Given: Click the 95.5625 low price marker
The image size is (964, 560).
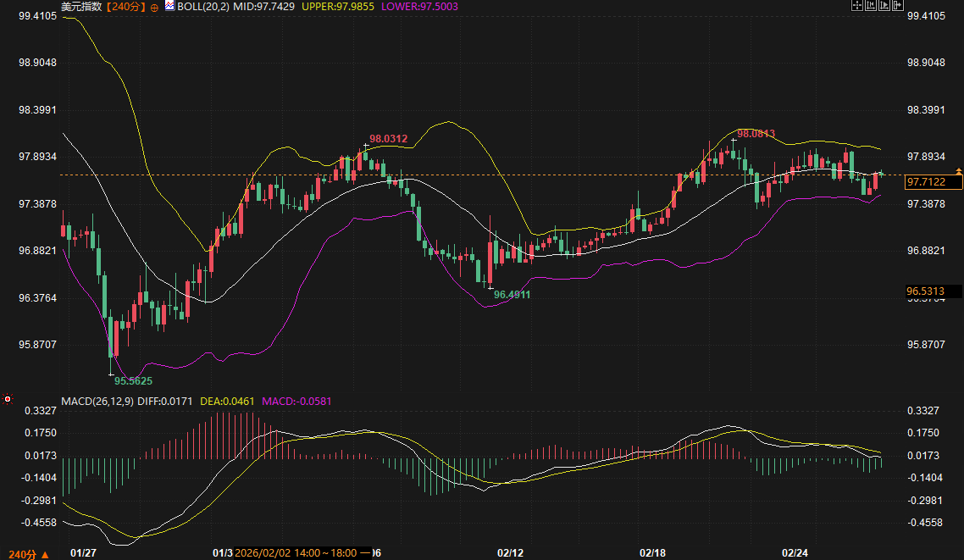Looking at the screenshot, I should click(x=133, y=380).
